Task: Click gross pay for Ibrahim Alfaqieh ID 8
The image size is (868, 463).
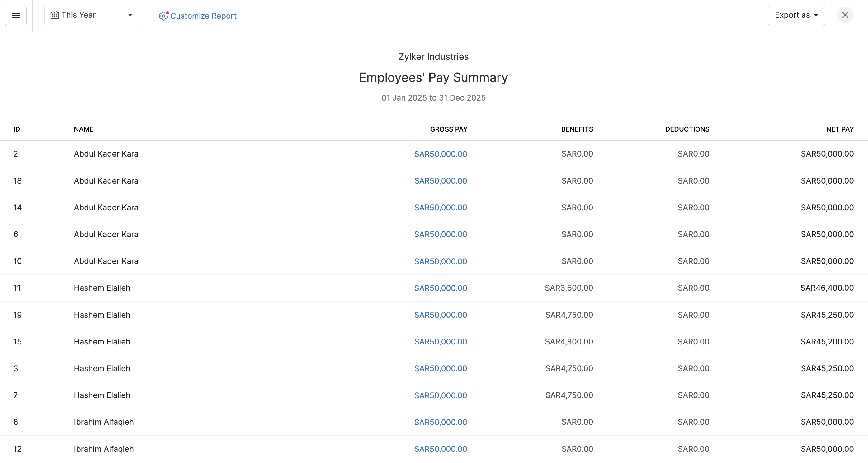Action: [441, 422]
